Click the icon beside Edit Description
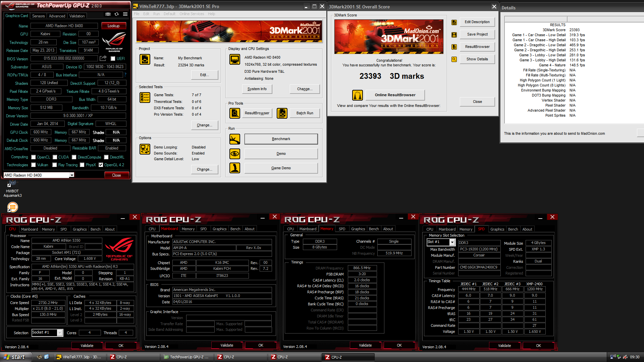The image size is (644, 362). point(454,22)
